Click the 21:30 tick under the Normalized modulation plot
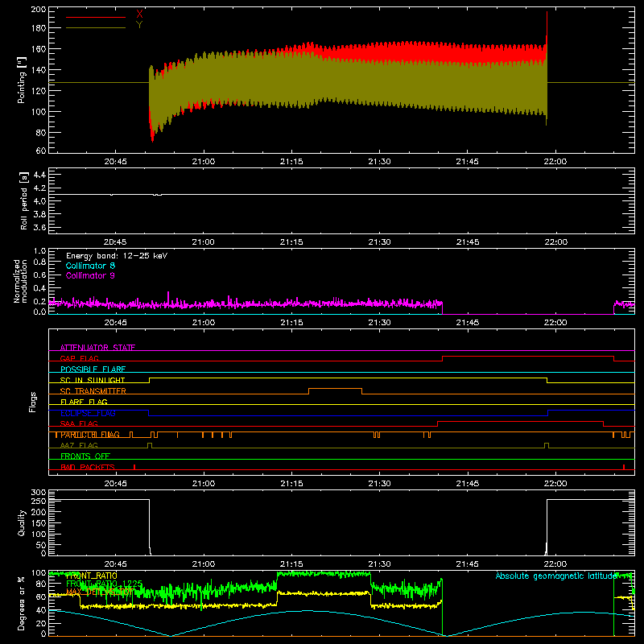The width and height of the screenshot is (644, 644). coord(379,323)
